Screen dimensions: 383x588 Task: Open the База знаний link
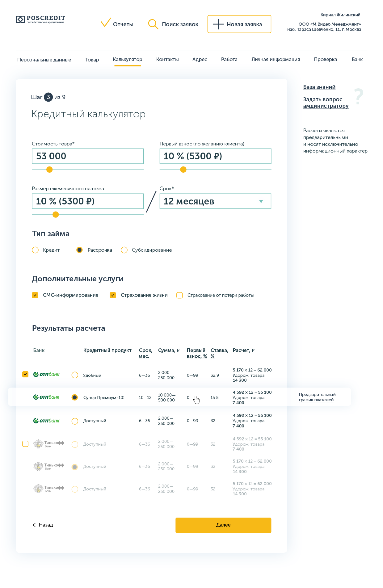319,87
